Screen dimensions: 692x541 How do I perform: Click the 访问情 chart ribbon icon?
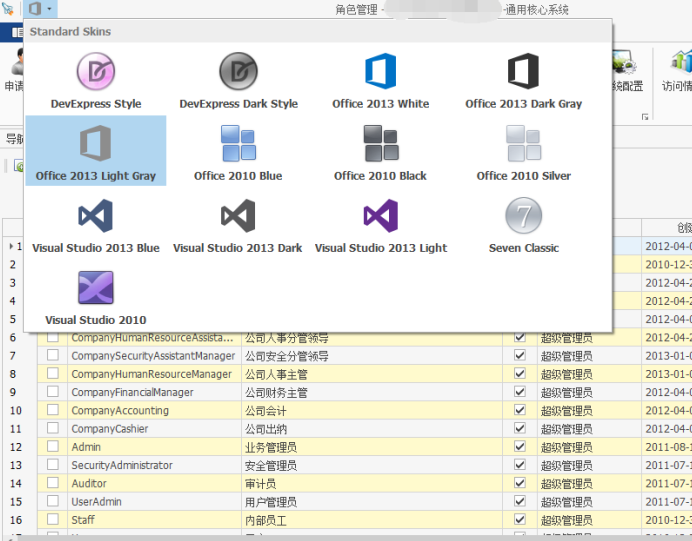pos(680,61)
